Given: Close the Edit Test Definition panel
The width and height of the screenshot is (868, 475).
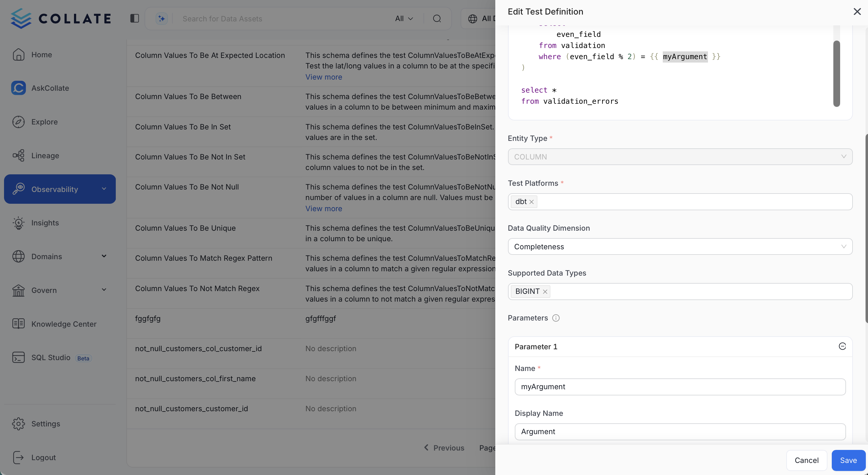Looking at the screenshot, I should pyautogui.click(x=857, y=11).
